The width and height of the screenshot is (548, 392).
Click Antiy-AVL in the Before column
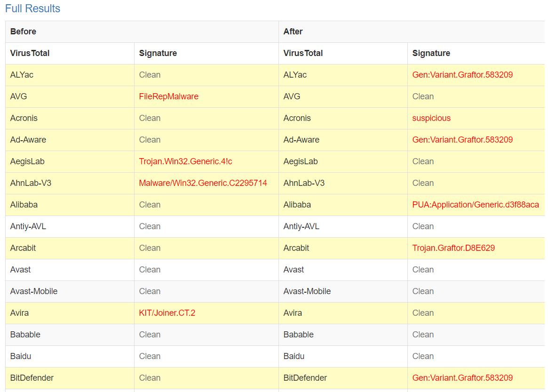(x=28, y=226)
